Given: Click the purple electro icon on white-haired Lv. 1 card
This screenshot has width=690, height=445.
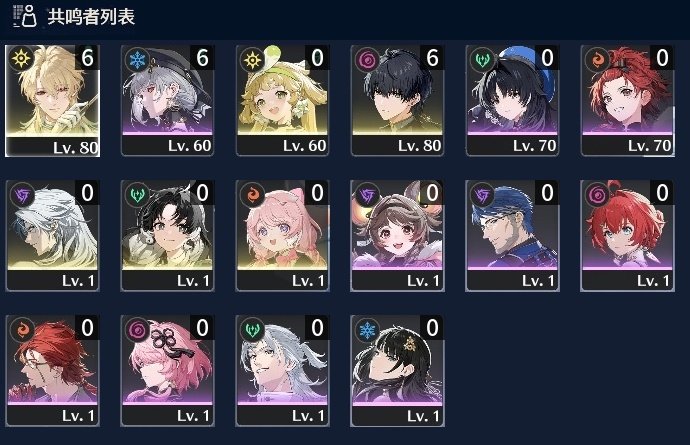Looking at the screenshot, I should pyautogui.click(x=22, y=194).
